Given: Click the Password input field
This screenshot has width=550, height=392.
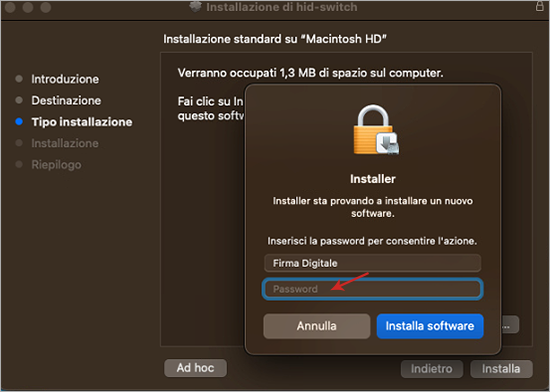Looking at the screenshot, I should [x=373, y=289].
